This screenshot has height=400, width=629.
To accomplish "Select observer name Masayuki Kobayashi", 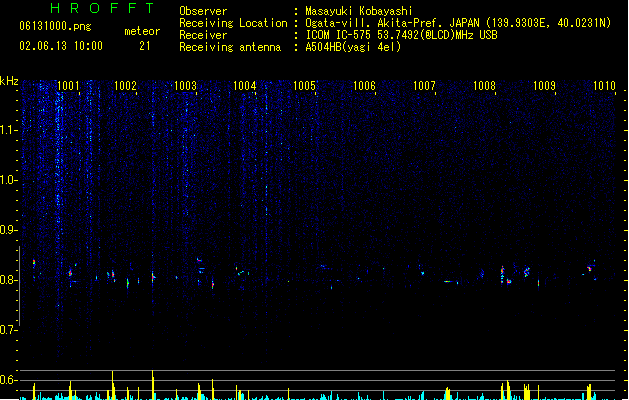I will tap(359, 11).
